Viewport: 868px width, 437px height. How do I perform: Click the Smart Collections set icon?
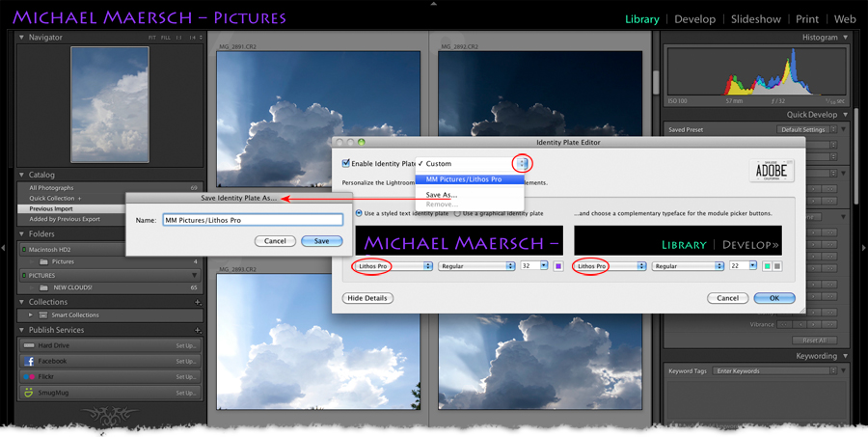coord(43,315)
